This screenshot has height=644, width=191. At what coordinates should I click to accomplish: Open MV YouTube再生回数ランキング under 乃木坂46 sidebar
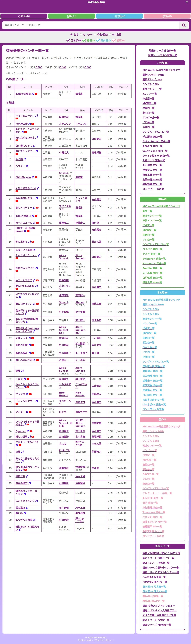click(161, 70)
